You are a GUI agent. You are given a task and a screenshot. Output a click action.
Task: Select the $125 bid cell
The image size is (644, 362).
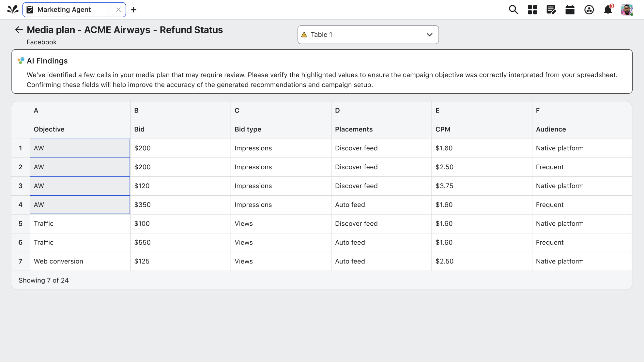pos(180,262)
